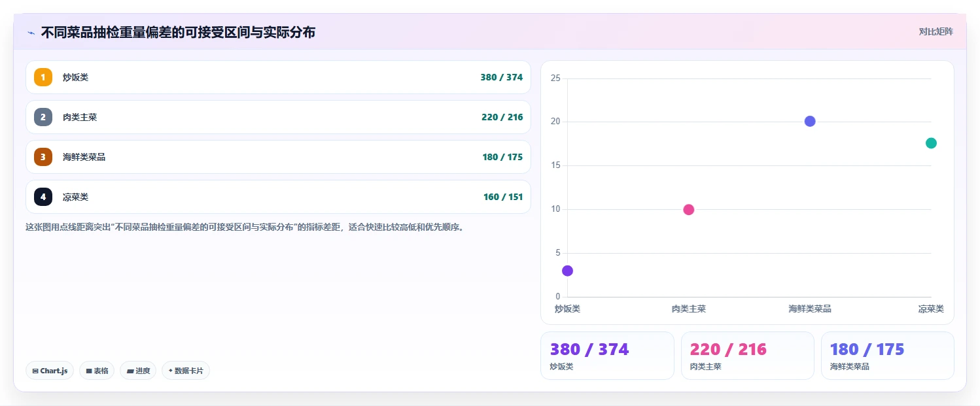
Task: Click the description paragraph under list
Action: 245,228
